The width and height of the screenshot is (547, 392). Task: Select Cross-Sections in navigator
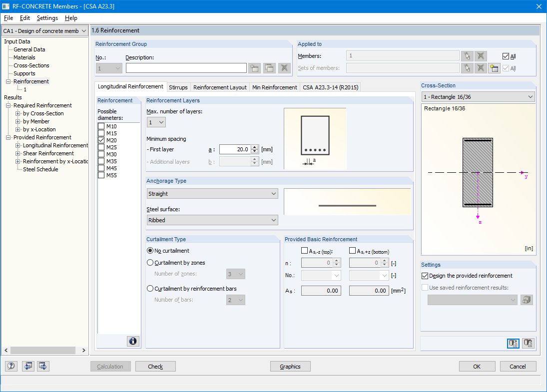31,65
